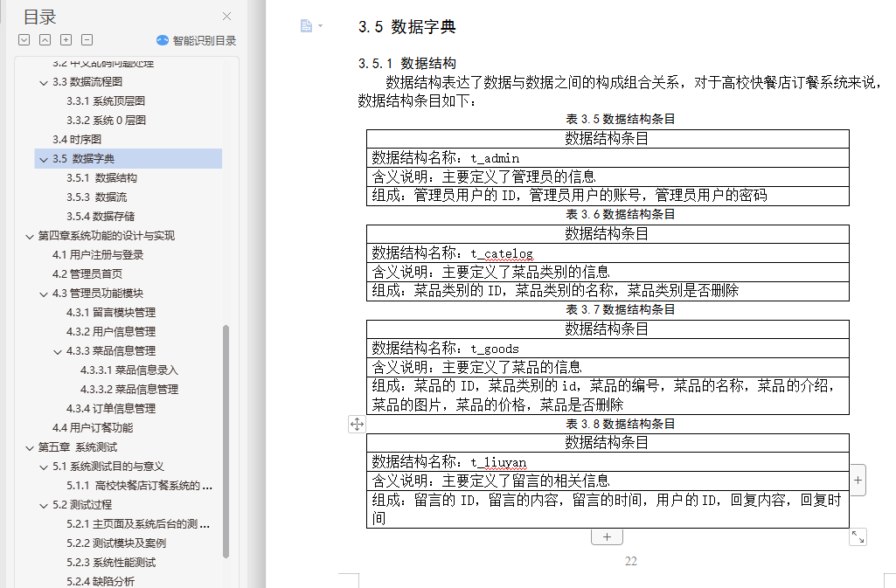Jump to 4.2 管理员首页
Screen dimensions: 896x588
point(87,274)
